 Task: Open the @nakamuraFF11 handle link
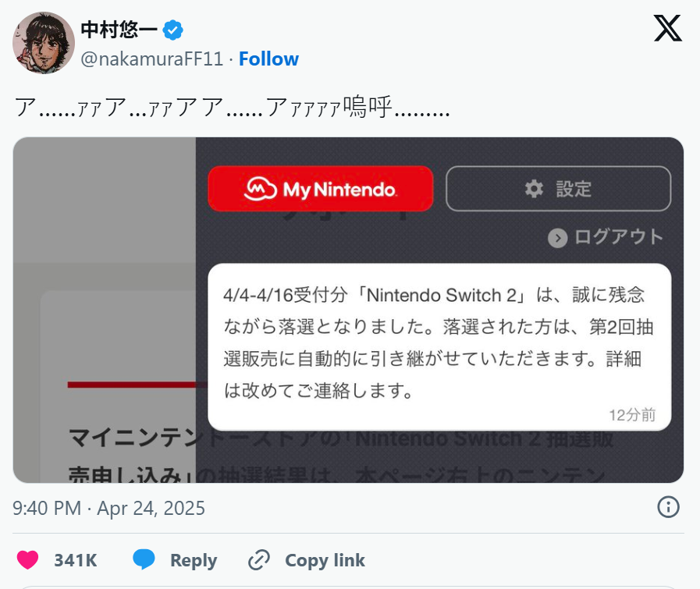point(152,59)
